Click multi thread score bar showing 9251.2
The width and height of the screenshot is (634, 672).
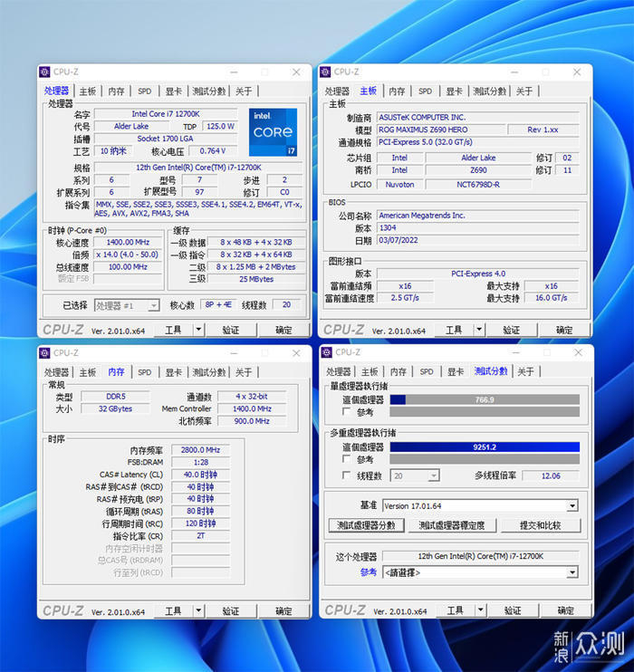click(485, 447)
